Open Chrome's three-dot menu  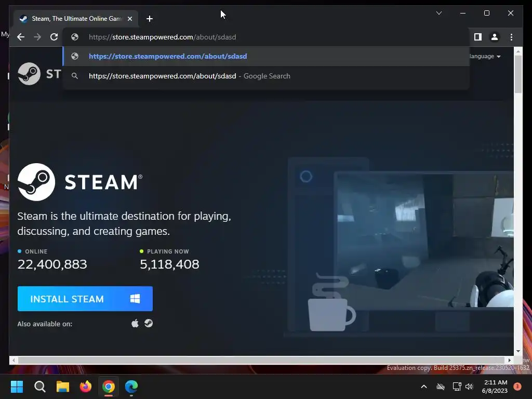(x=511, y=37)
